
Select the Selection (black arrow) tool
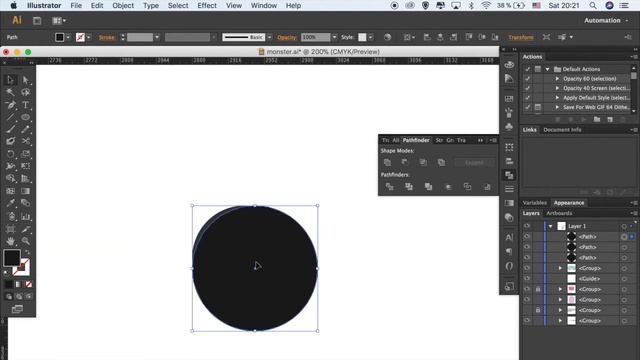click(10, 80)
